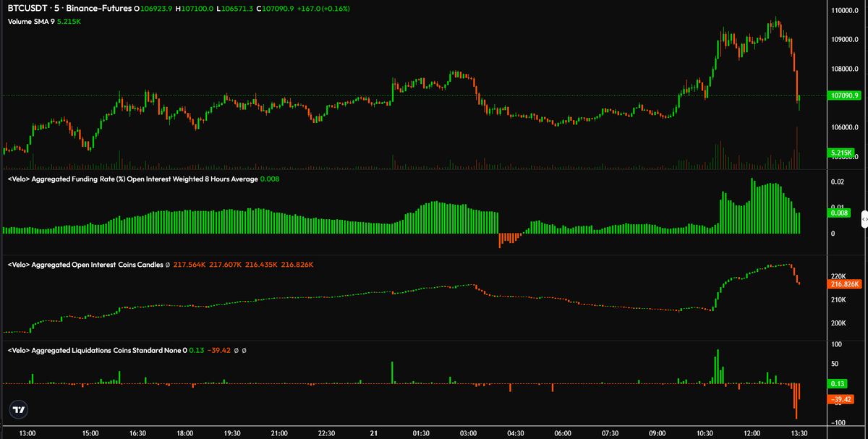Click the 12:00 time axis label

(x=752, y=432)
